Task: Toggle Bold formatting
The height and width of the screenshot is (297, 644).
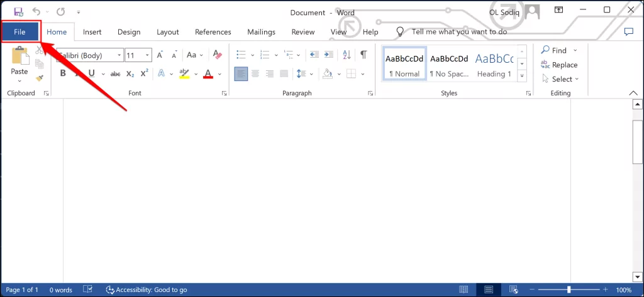Action: 63,73
